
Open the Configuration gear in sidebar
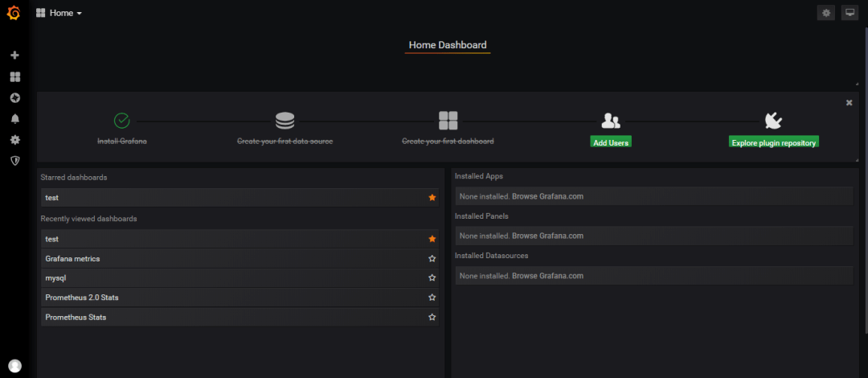[x=15, y=140]
